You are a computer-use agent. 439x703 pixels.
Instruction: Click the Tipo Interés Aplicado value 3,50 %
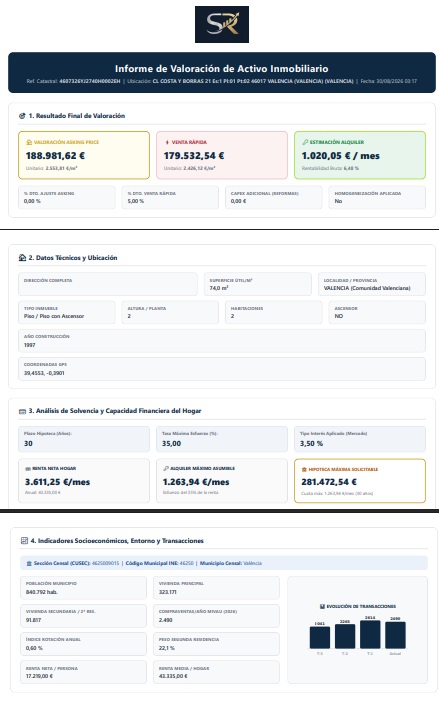coord(311,443)
